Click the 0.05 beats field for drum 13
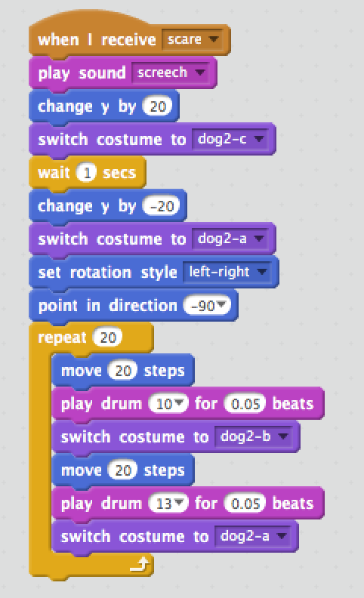The width and height of the screenshot is (364, 598). [x=245, y=503]
